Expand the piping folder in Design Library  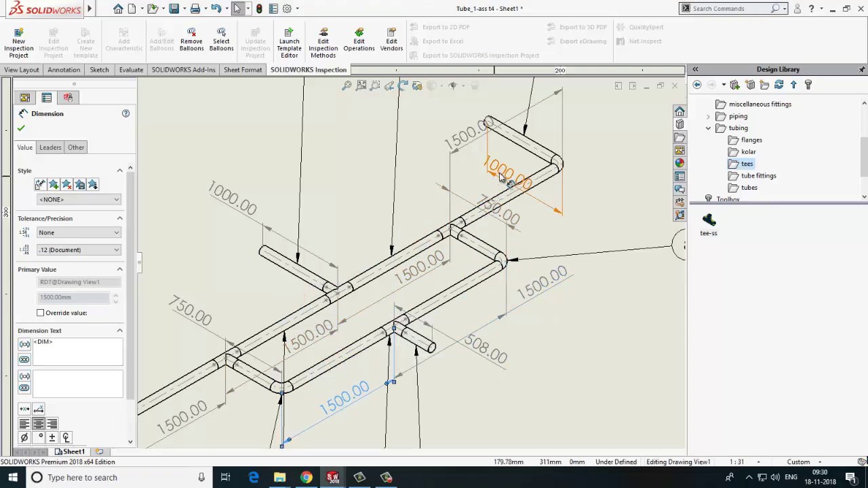coord(709,116)
